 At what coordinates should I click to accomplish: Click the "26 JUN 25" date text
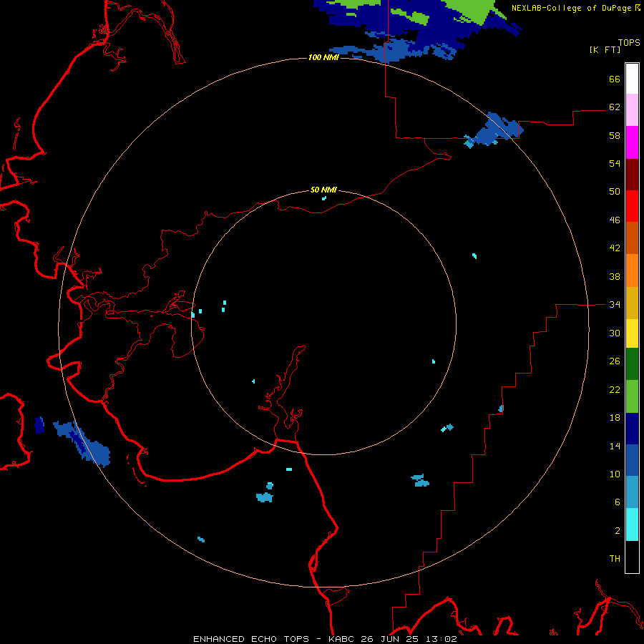click(391, 639)
